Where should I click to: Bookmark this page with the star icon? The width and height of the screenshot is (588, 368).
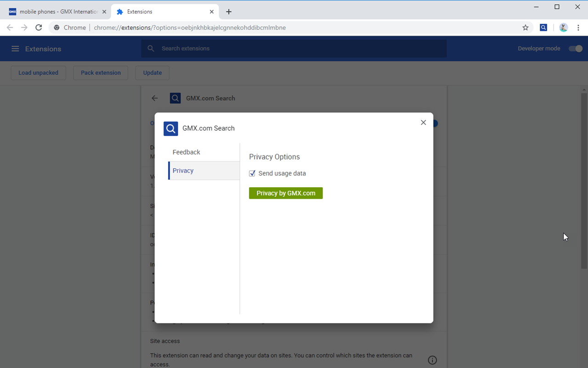[x=526, y=28]
